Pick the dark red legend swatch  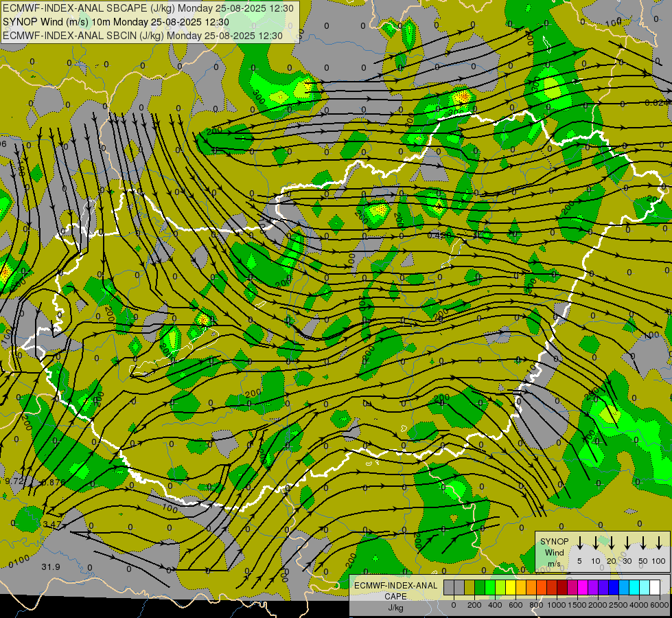click(x=563, y=587)
